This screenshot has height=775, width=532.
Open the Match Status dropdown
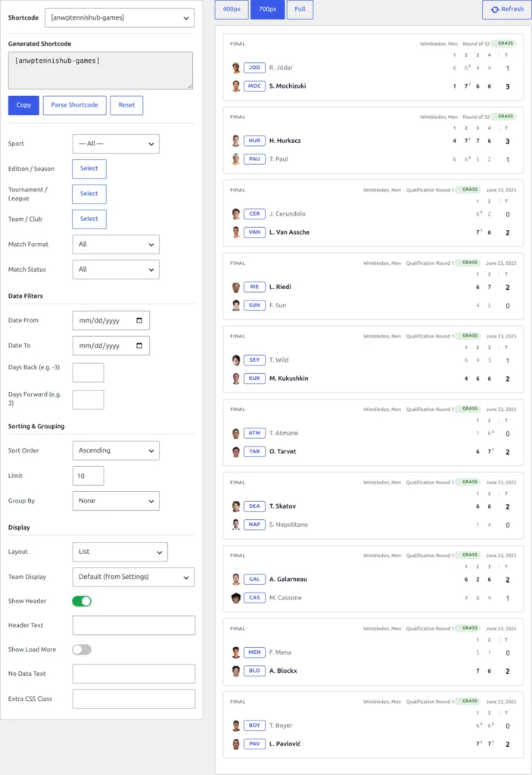point(116,269)
